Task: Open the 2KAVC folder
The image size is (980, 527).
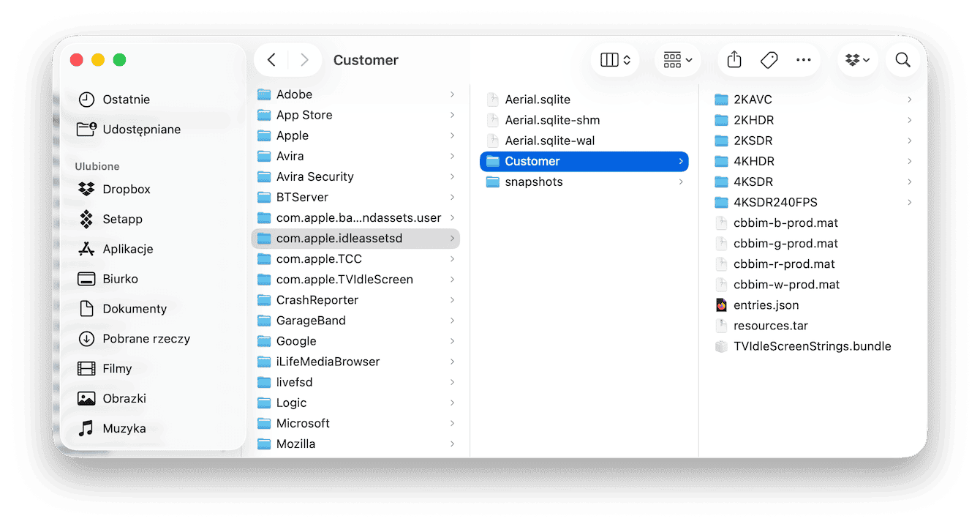Action: [x=813, y=100]
